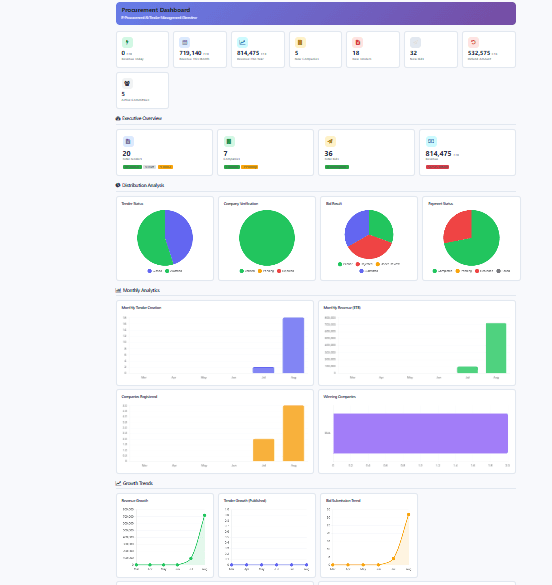Click the Executive Overview heading icon

(118, 118)
